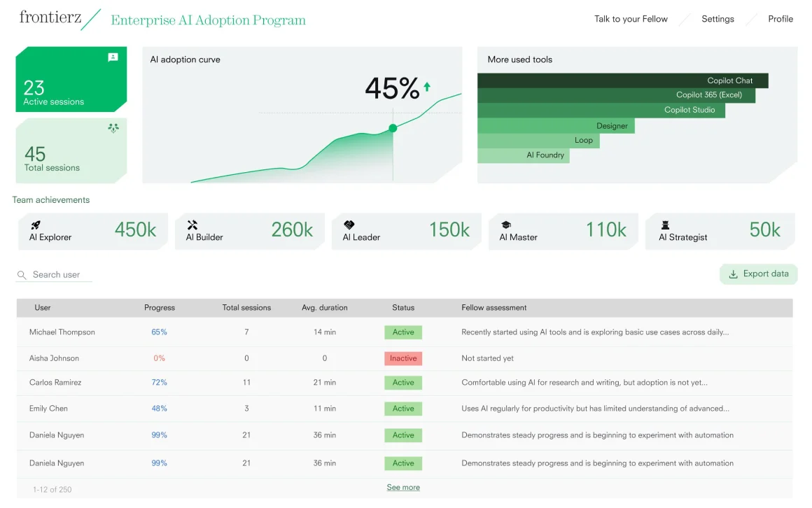Go to Profile in top navigation
Screen dimensions: 812x508
coord(780,19)
